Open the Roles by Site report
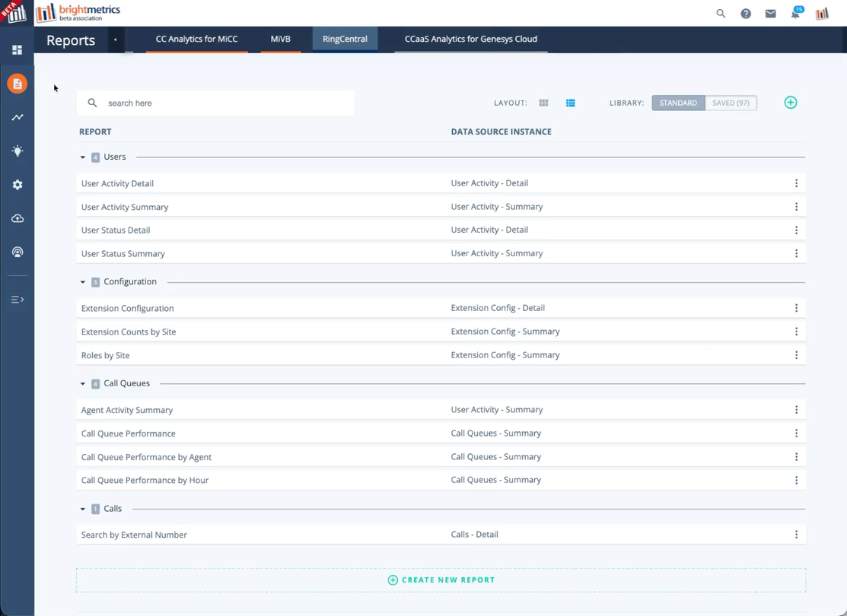Screen dimensions: 847x616 click(x=105, y=356)
